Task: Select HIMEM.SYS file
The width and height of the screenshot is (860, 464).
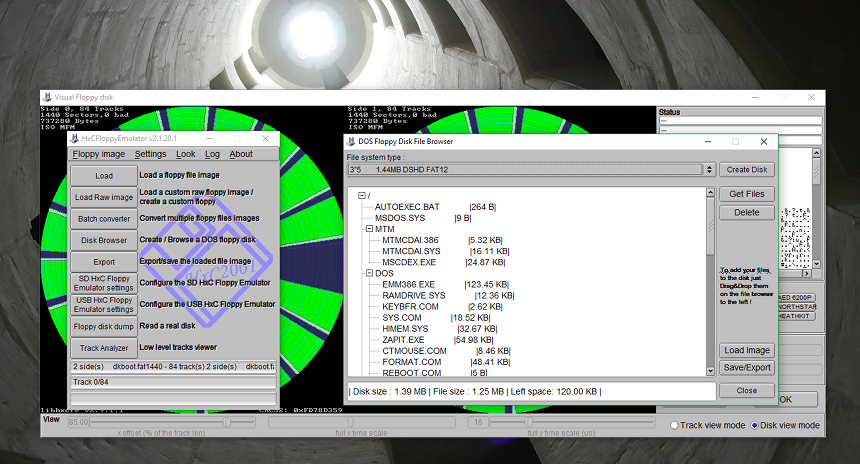Action: point(405,329)
